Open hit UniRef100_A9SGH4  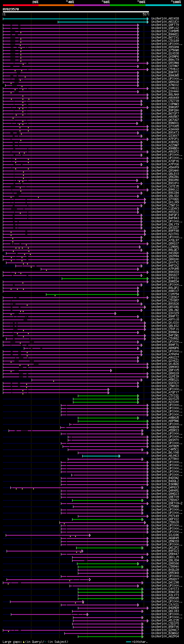pos(165,47)
